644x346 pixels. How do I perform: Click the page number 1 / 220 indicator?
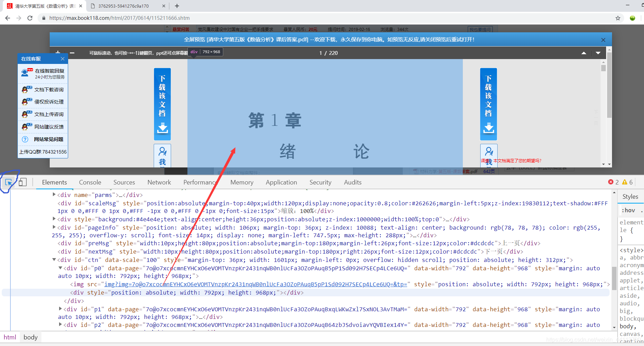point(328,53)
